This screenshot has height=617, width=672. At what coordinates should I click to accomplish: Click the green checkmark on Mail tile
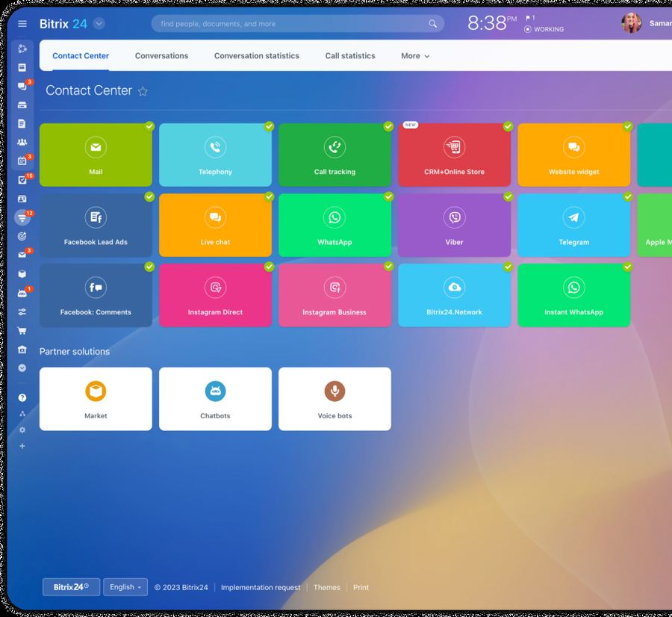149,126
